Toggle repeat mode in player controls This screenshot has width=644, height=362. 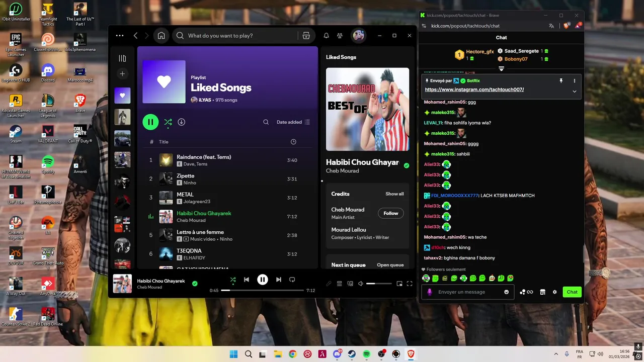pos(292,280)
